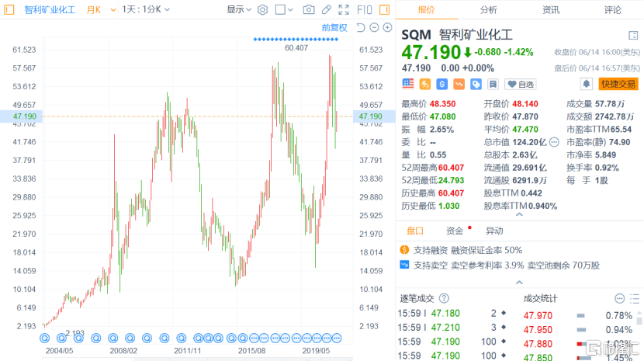Switch to the 分析 tab

tap(488, 10)
